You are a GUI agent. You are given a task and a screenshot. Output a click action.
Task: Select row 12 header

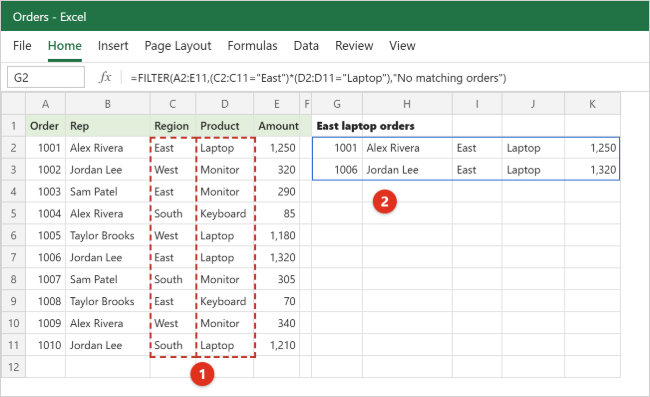pyautogui.click(x=14, y=367)
